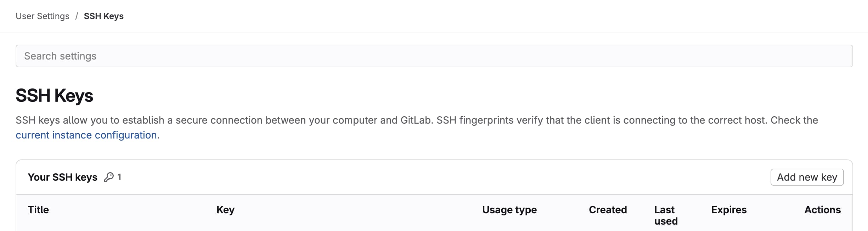Open the User Settings breadcrumb link
868x231 pixels.
(42, 16)
